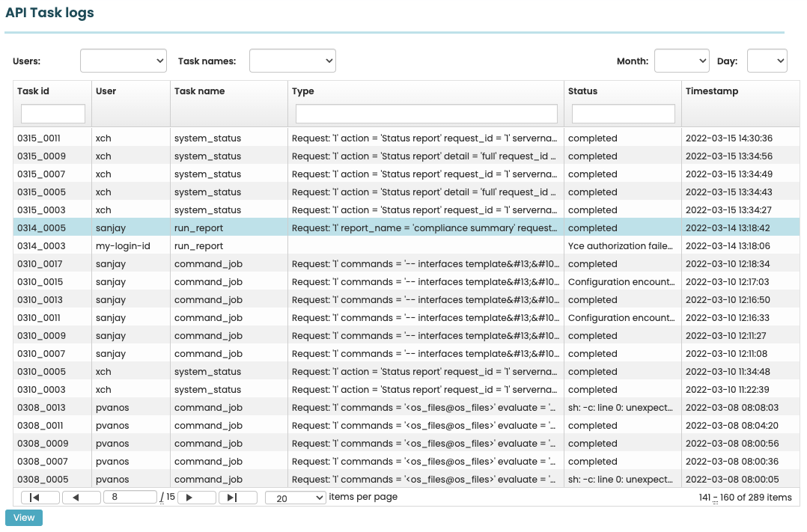
Task: Click the View button
Action: 24,518
